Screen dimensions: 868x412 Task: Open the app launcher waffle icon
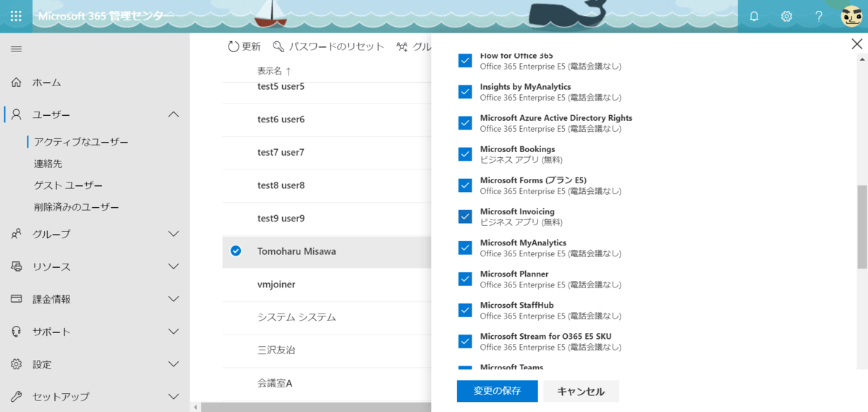tap(16, 16)
